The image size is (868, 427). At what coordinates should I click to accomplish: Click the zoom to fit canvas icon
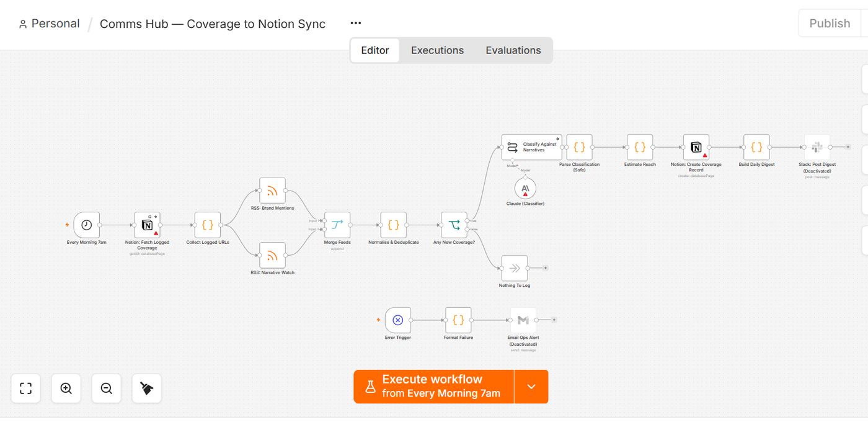tap(25, 389)
